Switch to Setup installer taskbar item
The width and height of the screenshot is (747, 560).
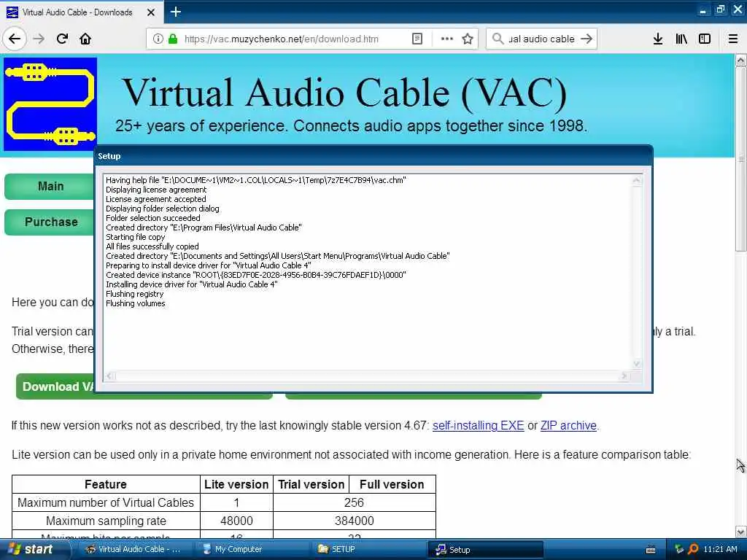pos(486,550)
